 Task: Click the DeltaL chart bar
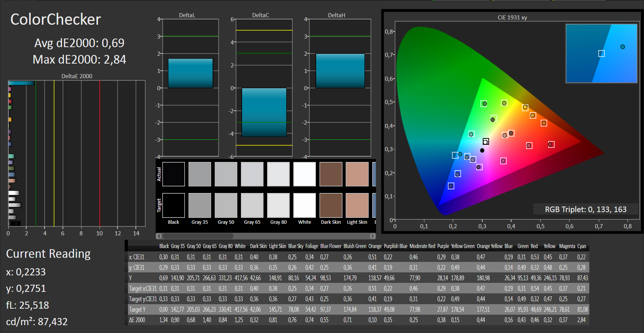click(190, 73)
